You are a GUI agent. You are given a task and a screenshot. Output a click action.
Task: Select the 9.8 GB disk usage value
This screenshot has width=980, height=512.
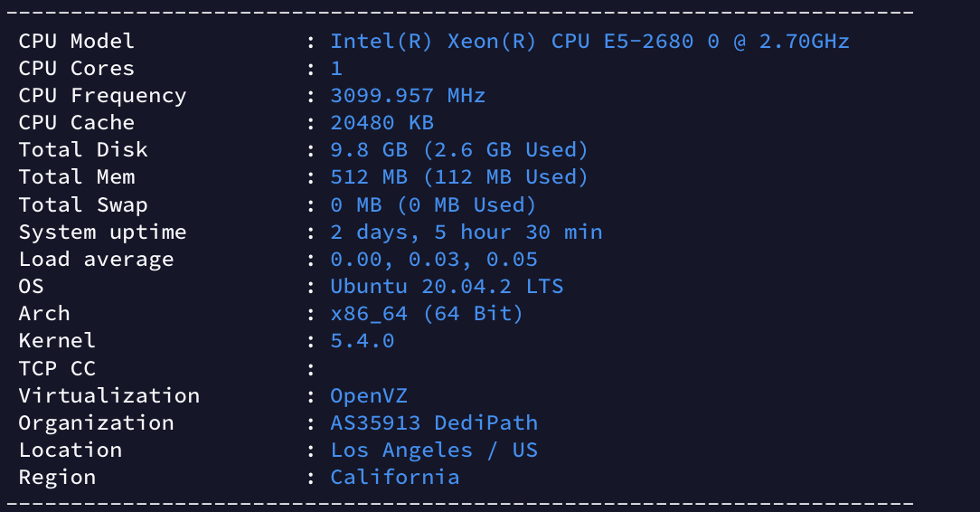pyautogui.click(x=459, y=150)
